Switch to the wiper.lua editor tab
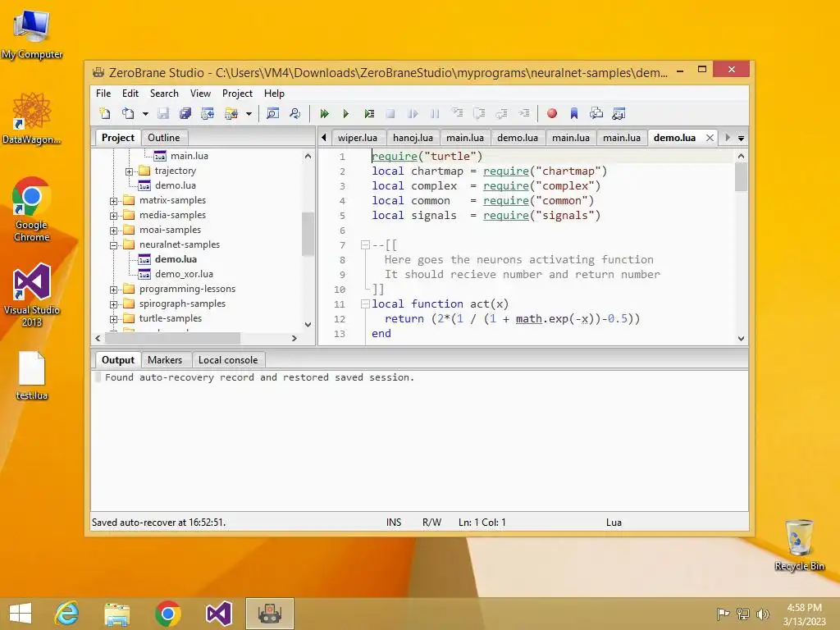This screenshot has width=840, height=630. tap(358, 138)
